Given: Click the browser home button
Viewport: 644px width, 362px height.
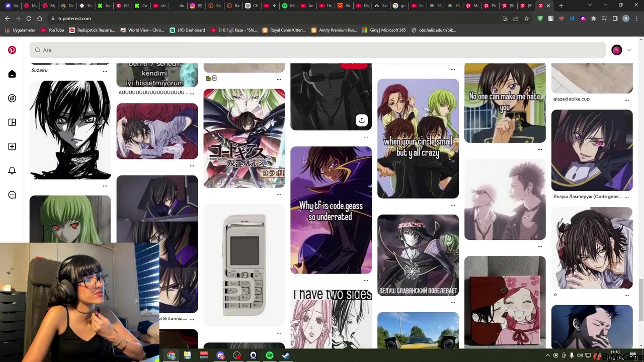Looking at the screenshot, I should tap(39, 19).
